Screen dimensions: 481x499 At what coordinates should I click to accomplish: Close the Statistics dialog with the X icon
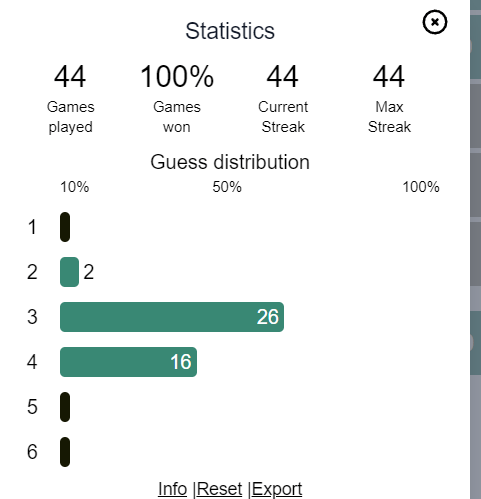(435, 22)
